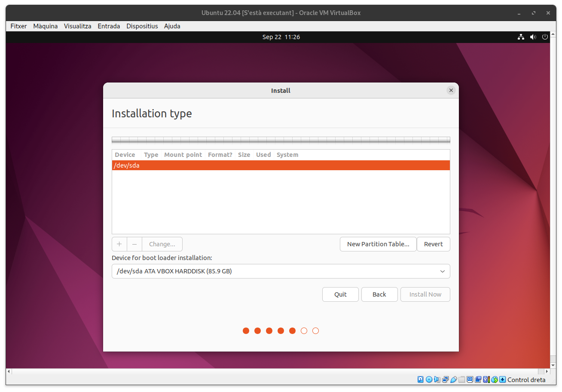Click the New Partition Table button
The height and width of the screenshot is (392, 562).
coord(378,244)
